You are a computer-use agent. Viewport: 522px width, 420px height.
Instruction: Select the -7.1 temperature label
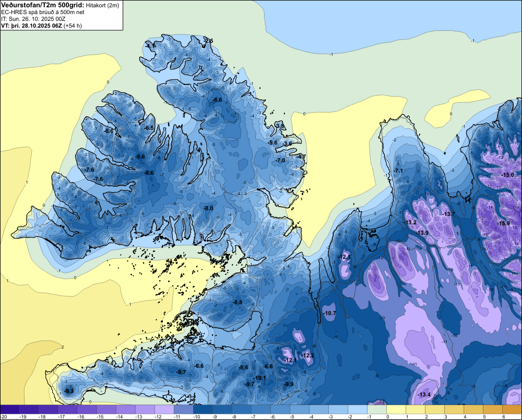pyautogui.click(x=398, y=171)
